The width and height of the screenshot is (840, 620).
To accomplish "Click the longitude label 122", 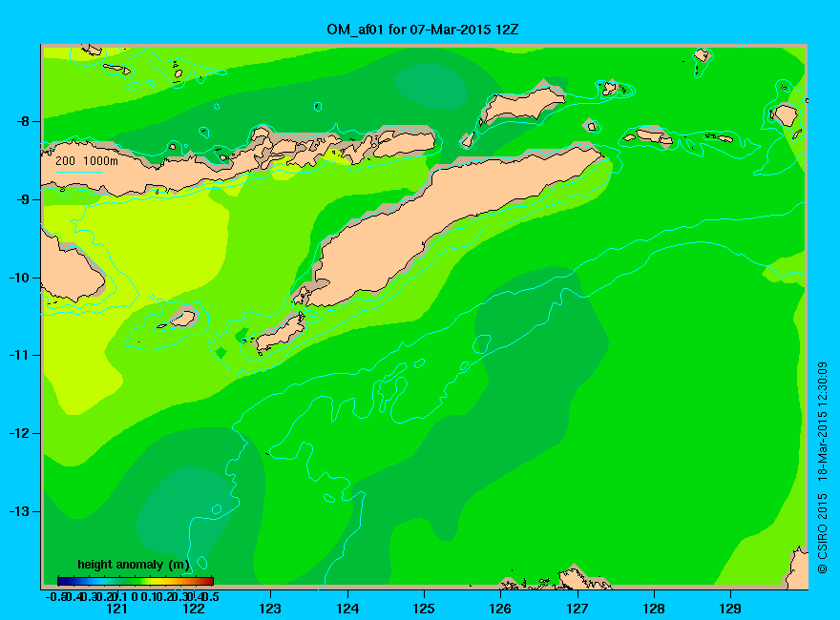I will pyautogui.click(x=194, y=609).
